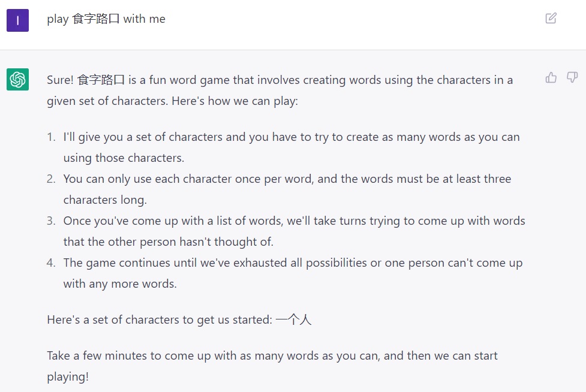
Task: Click the purple user avatar "I"
Action: coord(17,20)
